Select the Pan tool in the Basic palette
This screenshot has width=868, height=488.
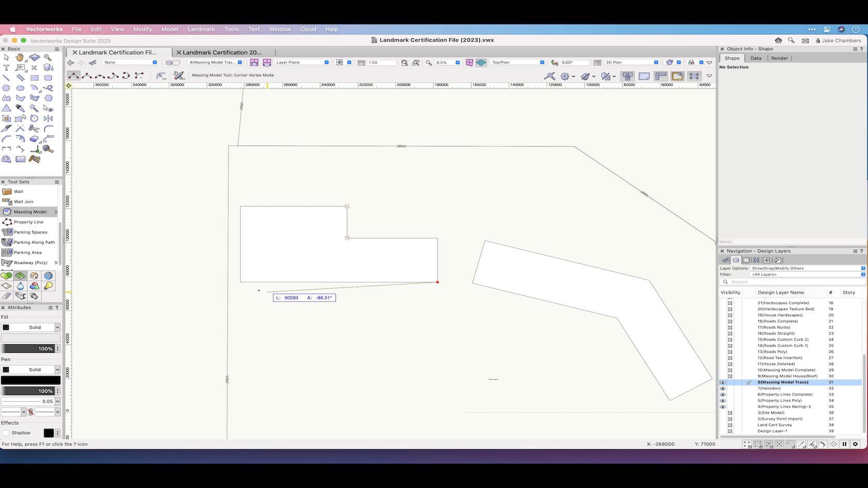(x=20, y=58)
